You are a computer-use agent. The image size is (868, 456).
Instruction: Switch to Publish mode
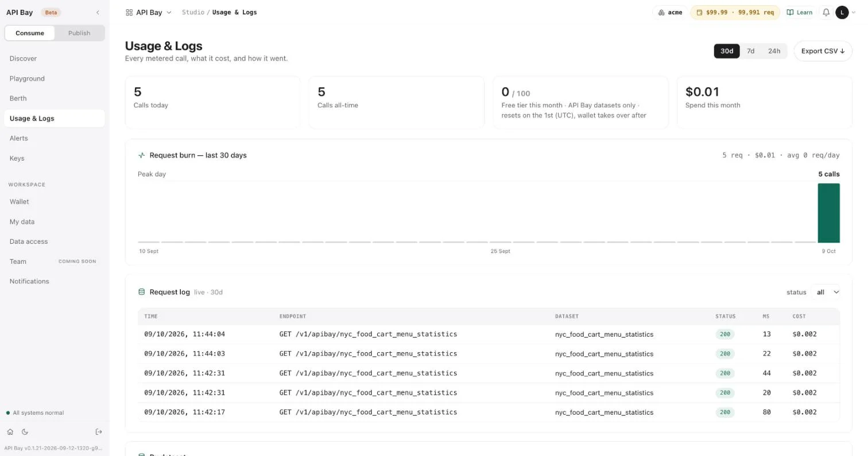(x=79, y=33)
